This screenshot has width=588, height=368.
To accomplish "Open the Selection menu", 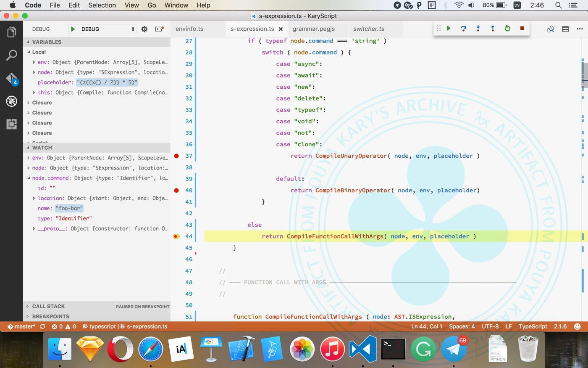I will 102,5.
